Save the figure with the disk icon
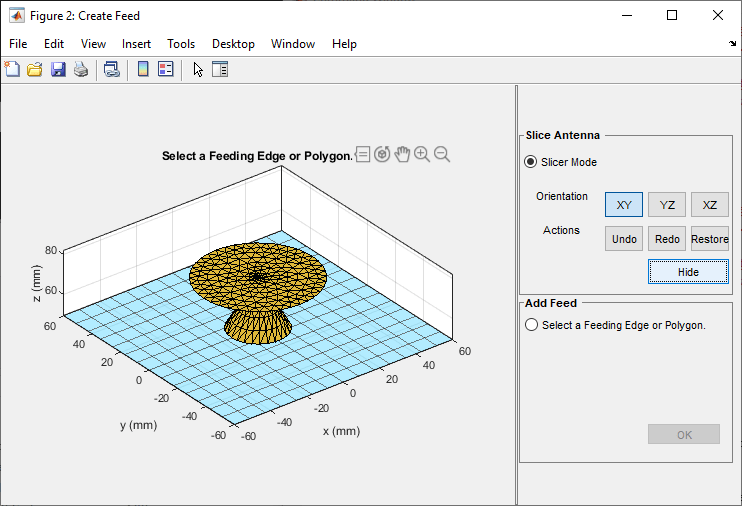This screenshot has height=506, width=742. (58, 69)
